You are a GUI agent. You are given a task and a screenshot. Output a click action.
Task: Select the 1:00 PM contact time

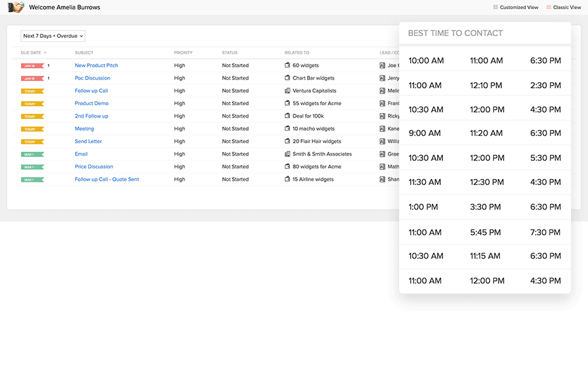[x=423, y=207]
